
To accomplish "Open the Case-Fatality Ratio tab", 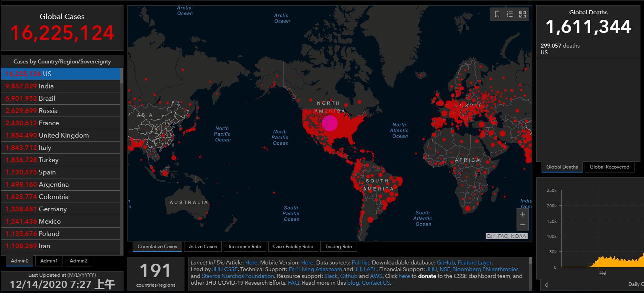I will click(293, 247).
